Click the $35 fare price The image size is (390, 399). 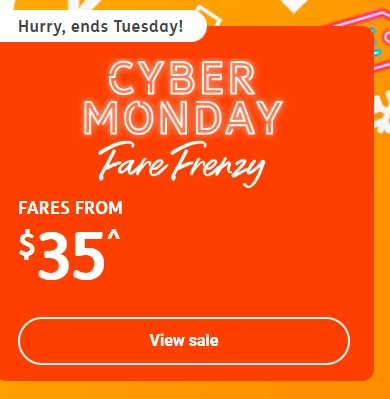(x=69, y=255)
